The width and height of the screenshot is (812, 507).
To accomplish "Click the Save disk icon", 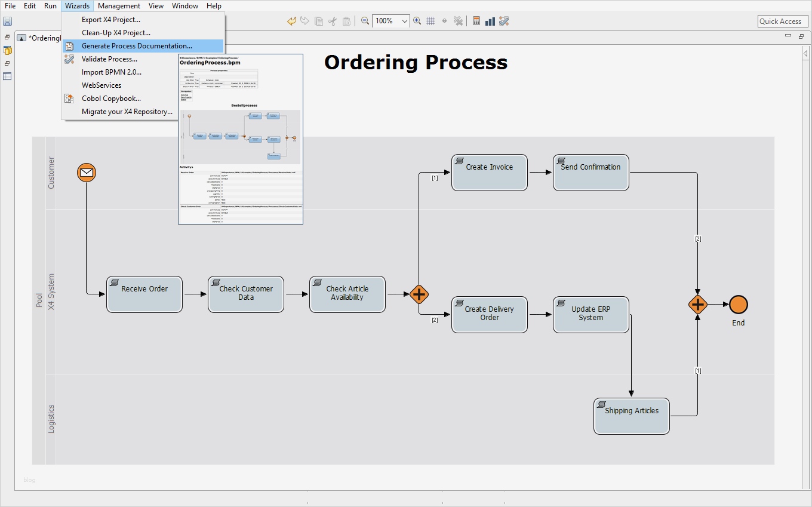I will point(7,21).
